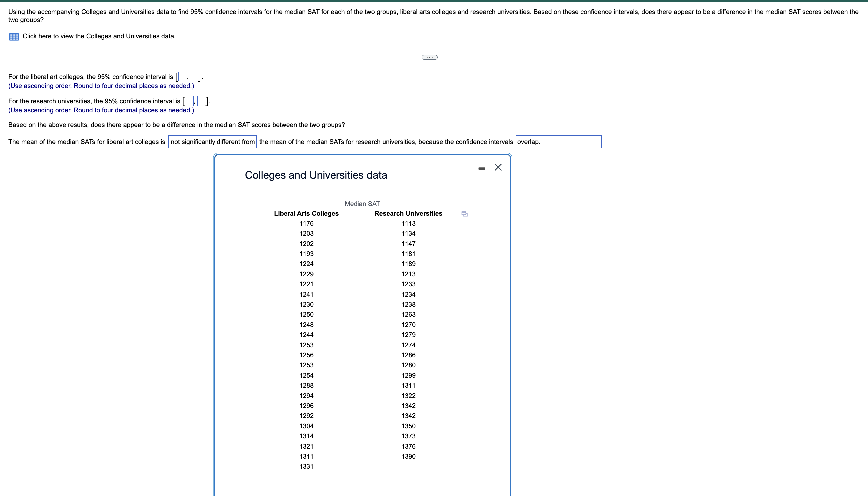868x496 pixels.
Task: Close the Colleges and Universities data window
Action: (498, 167)
